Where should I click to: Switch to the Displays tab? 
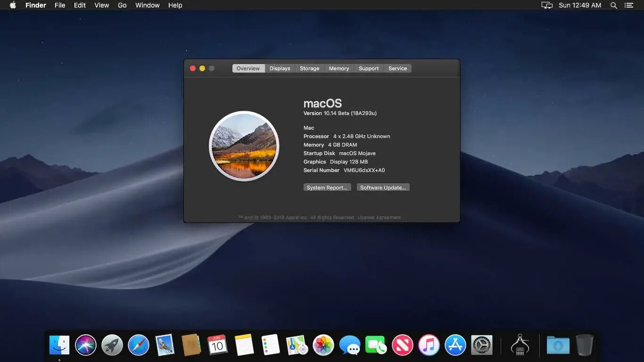click(x=280, y=68)
